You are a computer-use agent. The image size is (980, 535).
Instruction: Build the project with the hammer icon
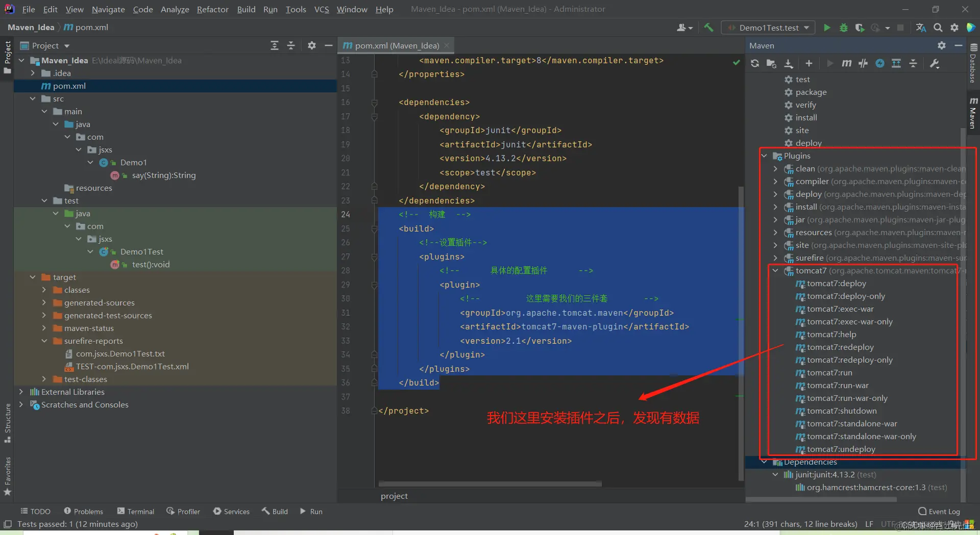tap(708, 28)
